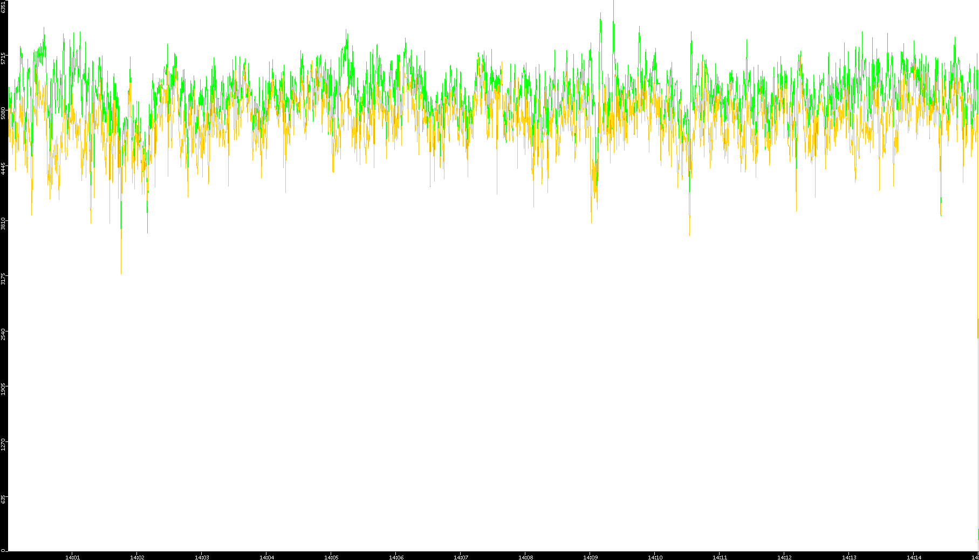Click the 14:04 time axis label

[266, 557]
